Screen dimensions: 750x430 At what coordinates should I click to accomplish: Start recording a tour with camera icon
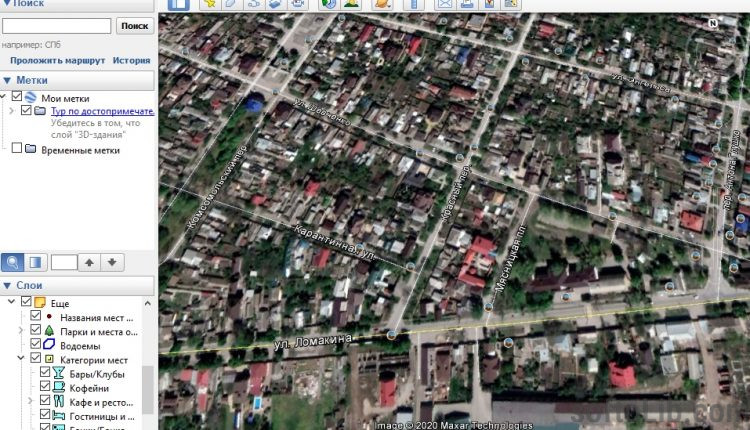coord(298,4)
